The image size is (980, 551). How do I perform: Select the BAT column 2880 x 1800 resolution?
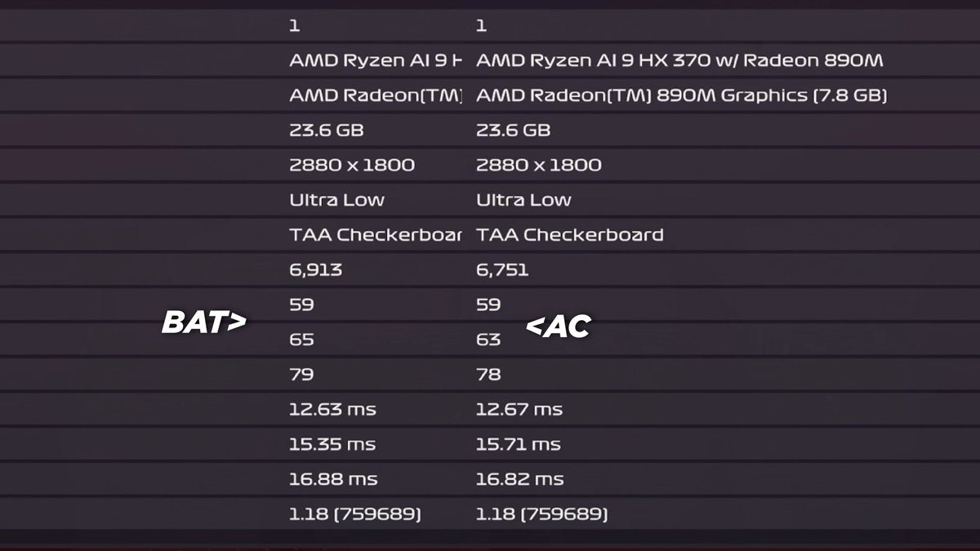coord(352,165)
